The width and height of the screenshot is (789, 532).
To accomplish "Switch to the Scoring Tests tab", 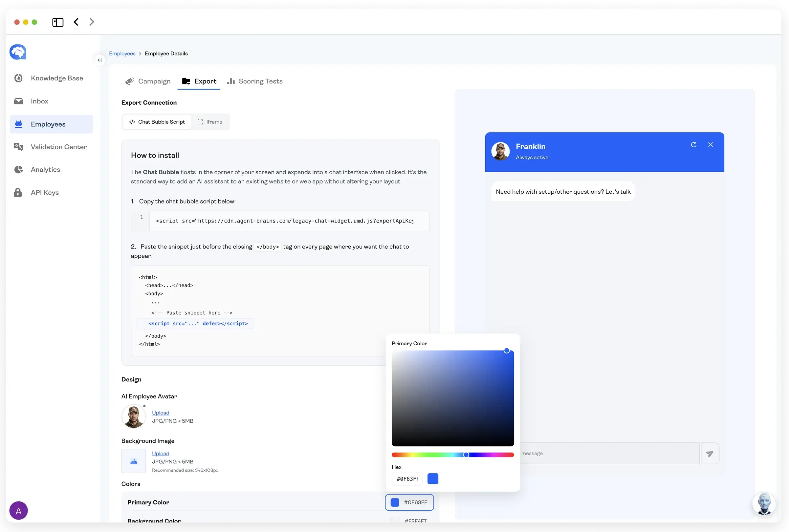I will (x=255, y=81).
